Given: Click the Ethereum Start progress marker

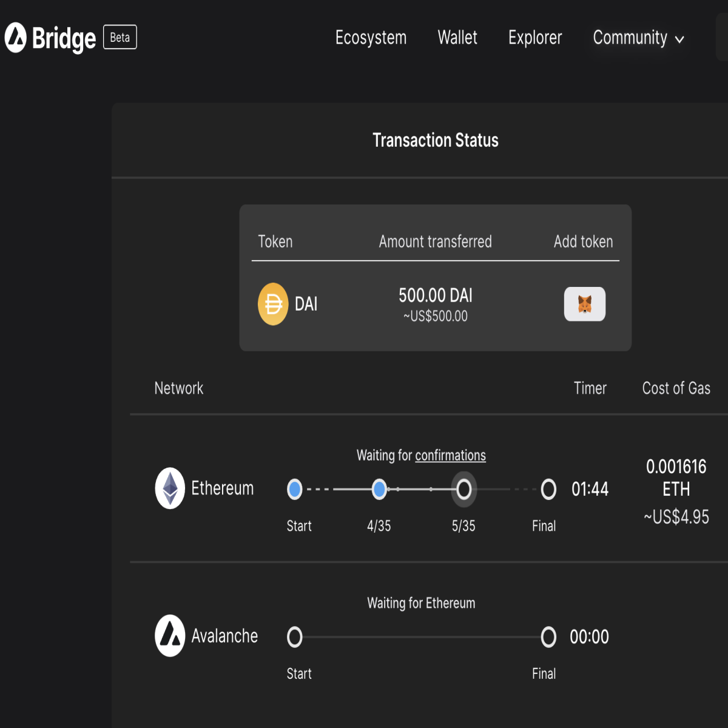Looking at the screenshot, I should [295, 489].
